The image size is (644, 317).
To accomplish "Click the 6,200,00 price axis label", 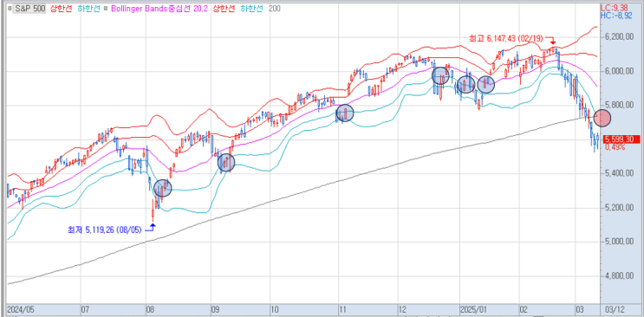I will tap(620, 37).
